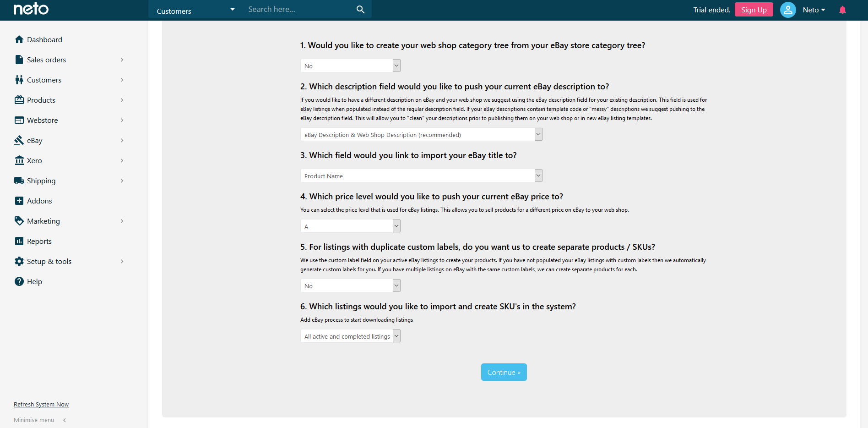The image size is (868, 428).
Task: Click the search magnifier icon
Action: point(361,9)
